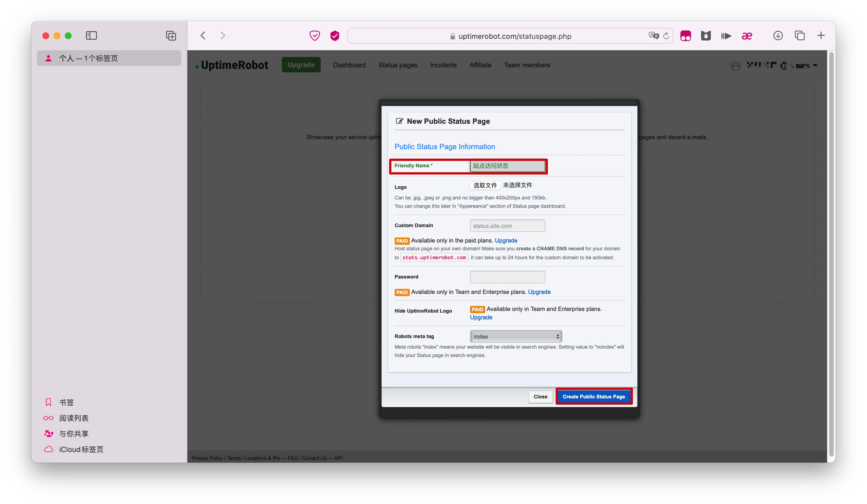Screen dimensions: 867x504
Task: Open the downloads icon in toolbar
Action: click(x=778, y=35)
